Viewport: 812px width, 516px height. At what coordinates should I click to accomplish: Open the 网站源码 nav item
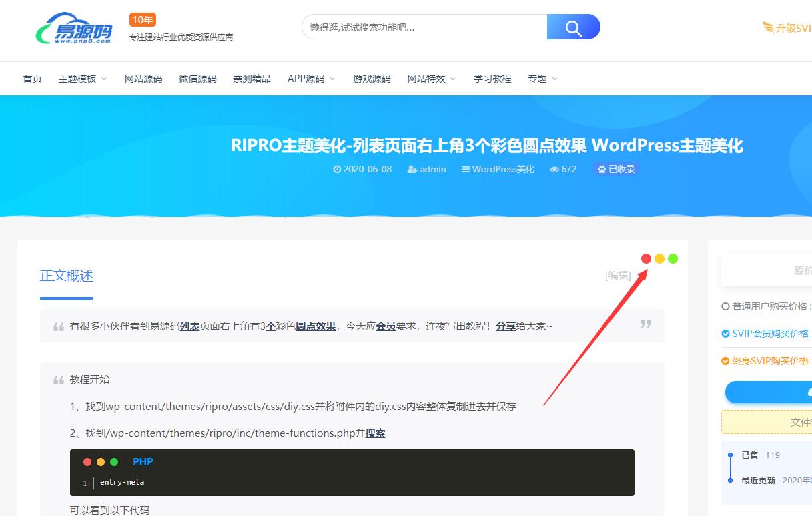pyautogui.click(x=143, y=79)
